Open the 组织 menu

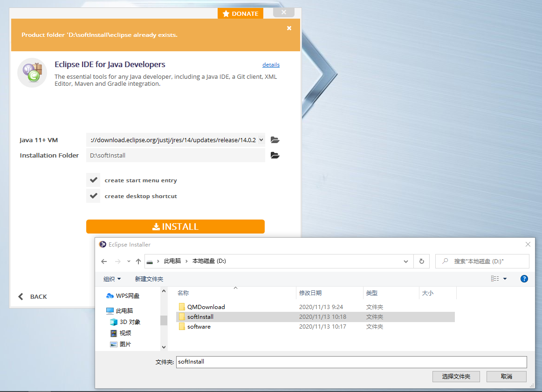[112, 279]
